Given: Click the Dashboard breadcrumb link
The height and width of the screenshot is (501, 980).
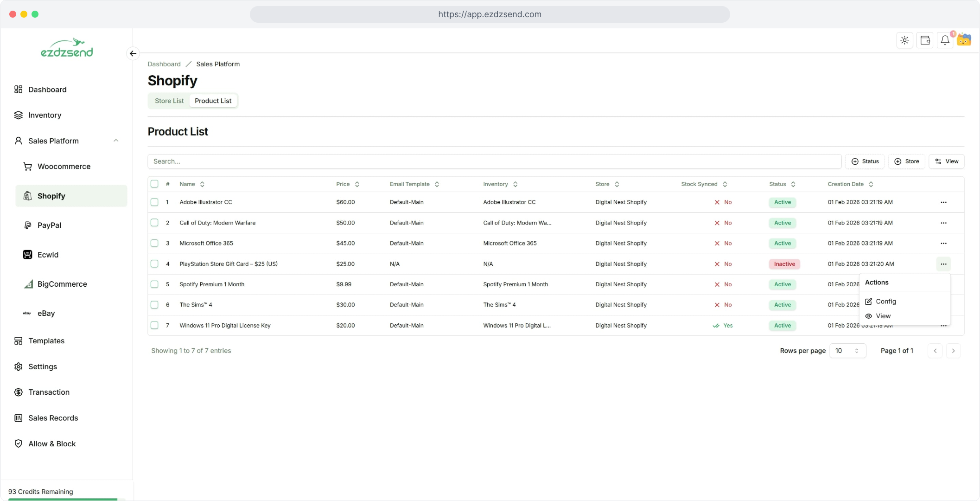Looking at the screenshot, I should [x=164, y=64].
